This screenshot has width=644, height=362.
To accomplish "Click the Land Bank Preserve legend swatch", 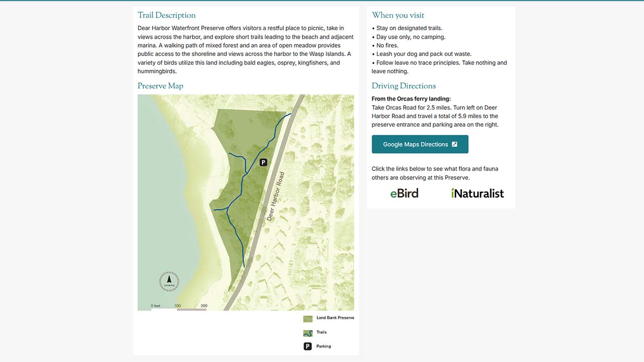I will coord(307,319).
